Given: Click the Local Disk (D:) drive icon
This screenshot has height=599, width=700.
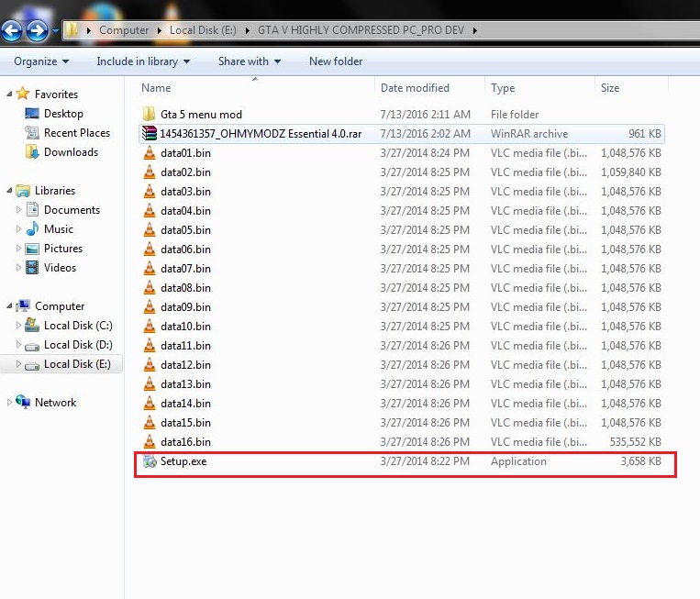Looking at the screenshot, I should [x=32, y=346].
